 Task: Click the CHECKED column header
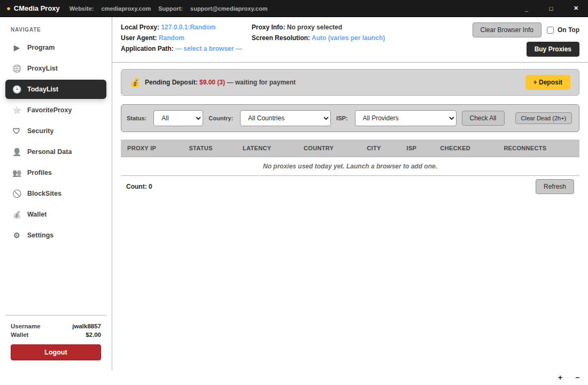point(455,148)
